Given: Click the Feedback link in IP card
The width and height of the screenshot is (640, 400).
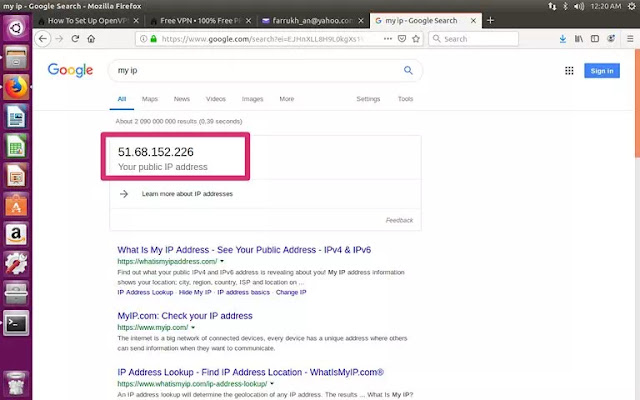Looking at the screenshot, I should click(x=399, y=220).
